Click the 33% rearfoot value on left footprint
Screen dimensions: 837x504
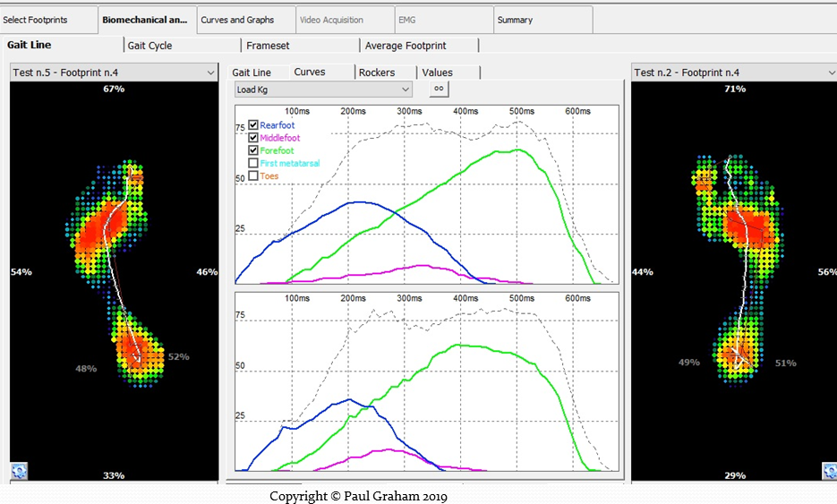point(114,475)
